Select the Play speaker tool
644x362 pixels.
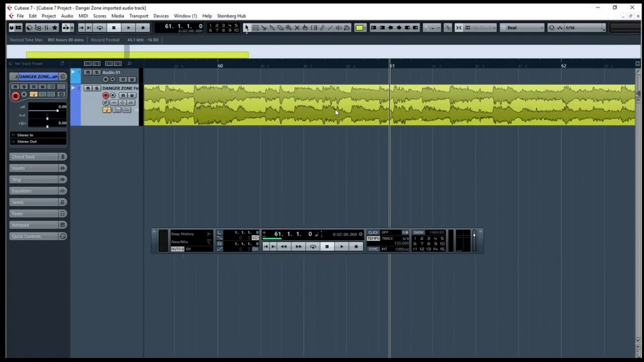click(339, 28)
